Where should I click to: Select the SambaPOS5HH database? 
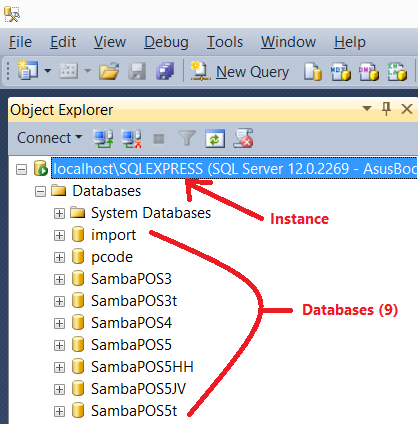tap(142, 367)
